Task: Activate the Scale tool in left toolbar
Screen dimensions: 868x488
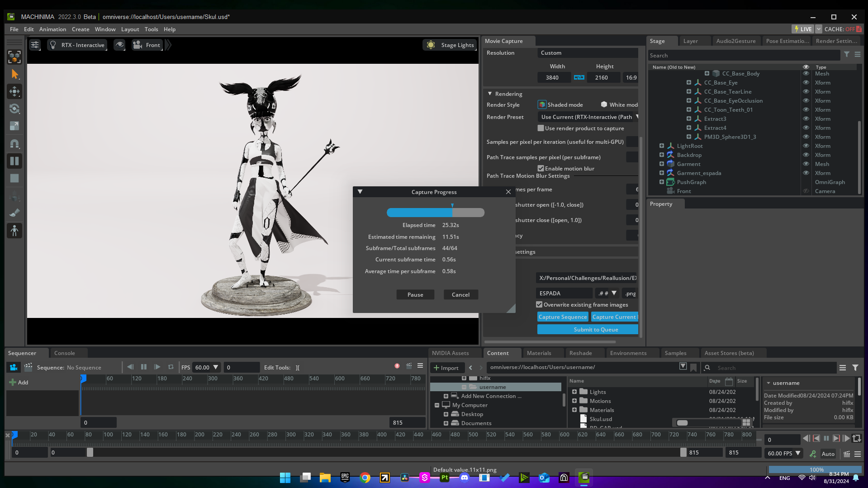Action: pos(14,126)
